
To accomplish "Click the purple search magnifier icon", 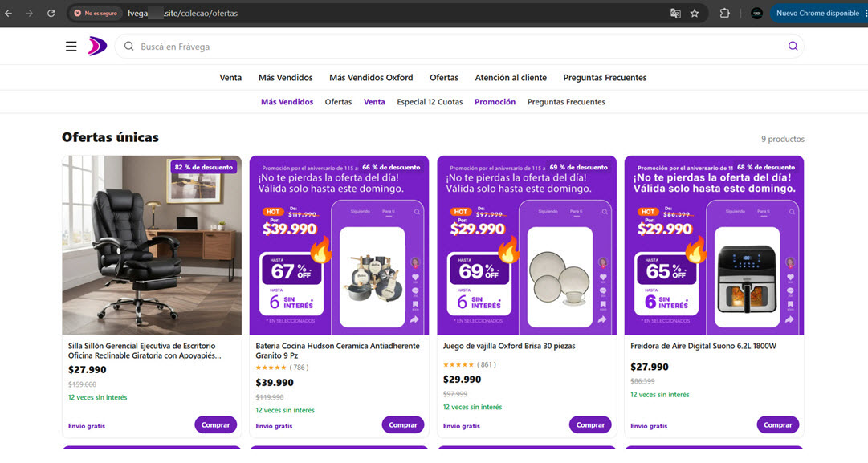I will pyautogui.click(x=793, y=47).
